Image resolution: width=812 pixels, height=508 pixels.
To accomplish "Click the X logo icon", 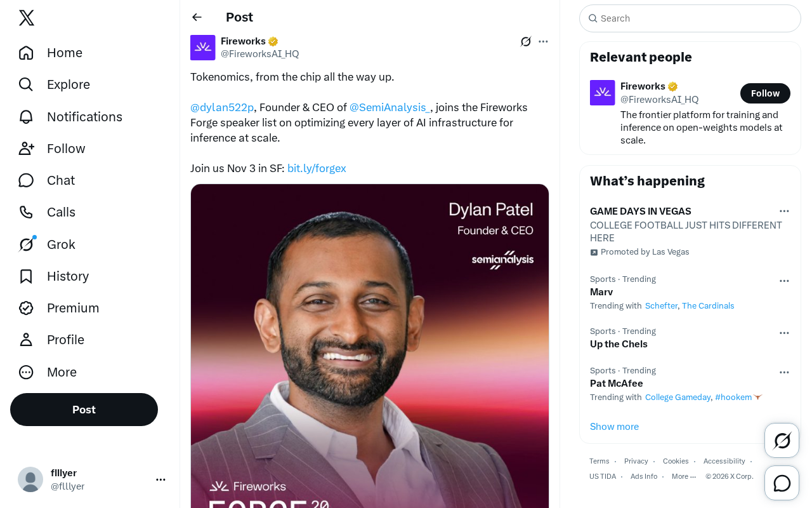I will point(27,18).
